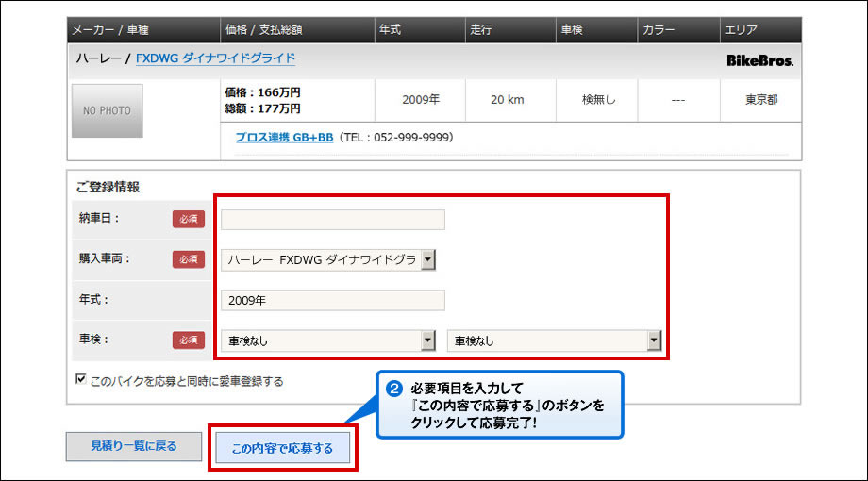Click the 必須 badge beside 納車日

click(x=188, y=219)
